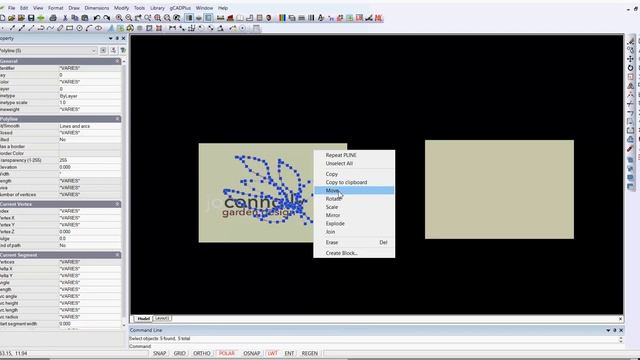Click the Paste clipboard icon in toolbar
Viewport: 640px width, 360px height.
point(85,18)
